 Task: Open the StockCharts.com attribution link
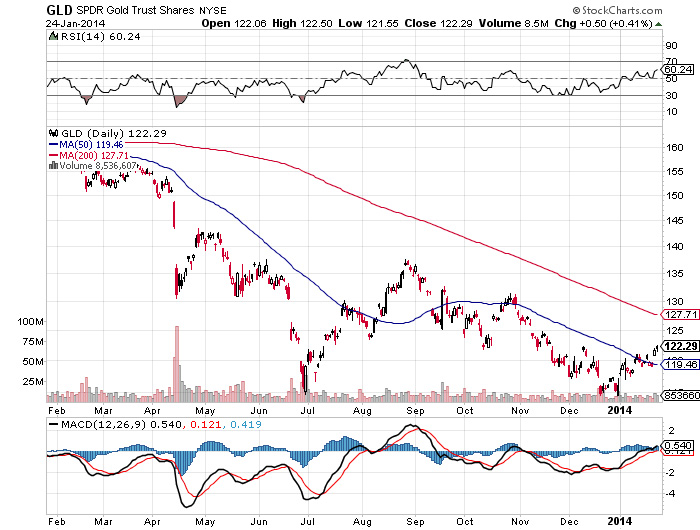point(617,10)
